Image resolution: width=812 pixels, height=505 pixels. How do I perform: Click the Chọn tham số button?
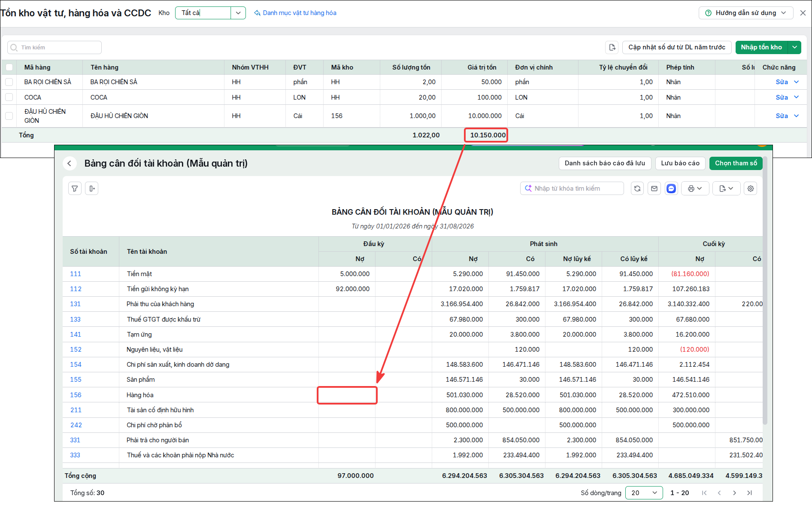[736, 163]
